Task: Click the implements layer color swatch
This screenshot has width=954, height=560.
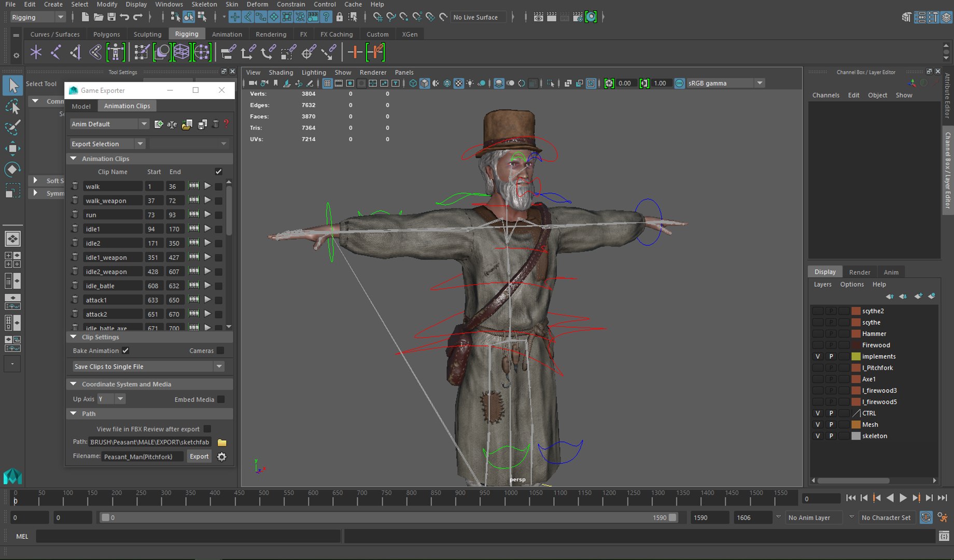Action: [x=856, y=356]
